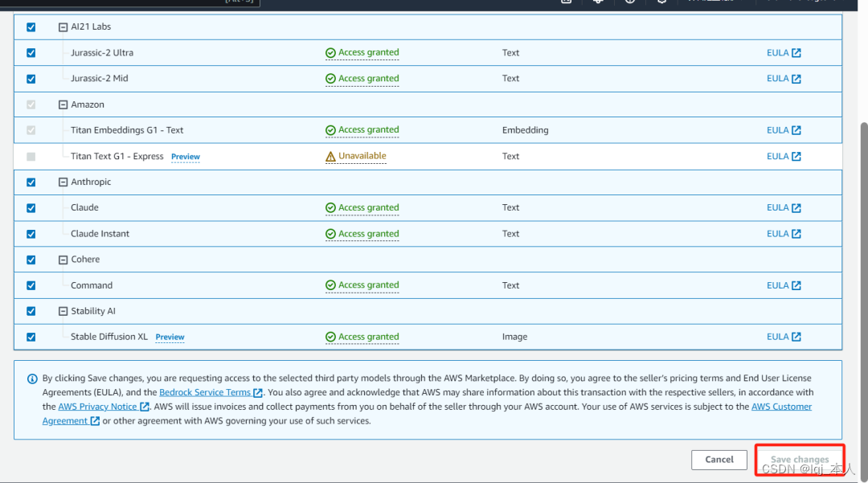Click the Stability AI provider label
This screenshot has width=868, height=483.
(93, 311)
